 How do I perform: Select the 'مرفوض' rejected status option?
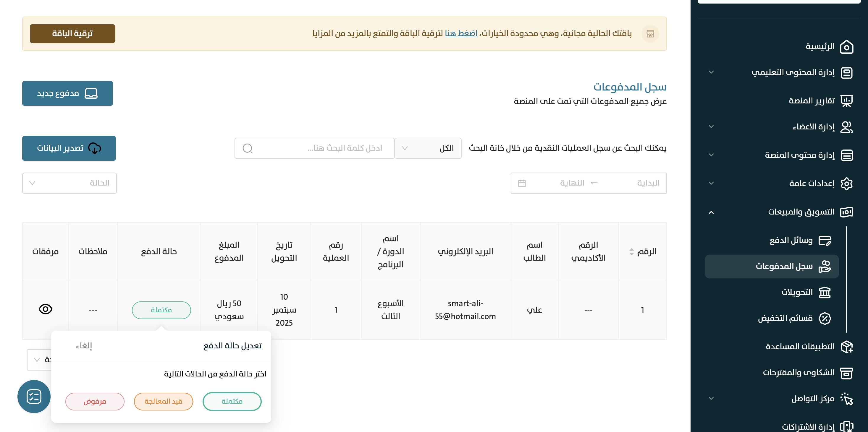(x=95, y=401)
